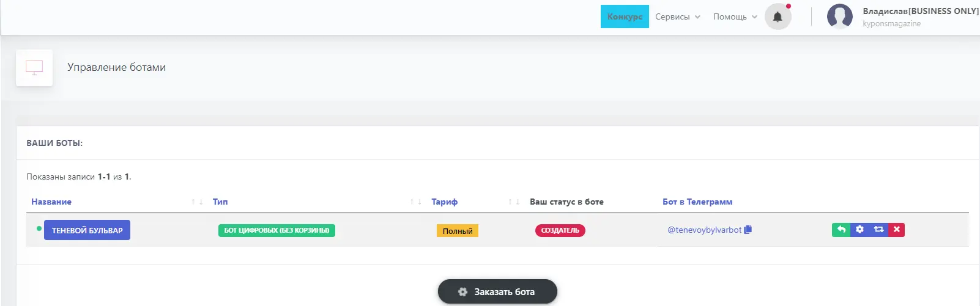Expand the Помощь dropdown menu
This screenshot has height=306, width=980.
(735, 17)
